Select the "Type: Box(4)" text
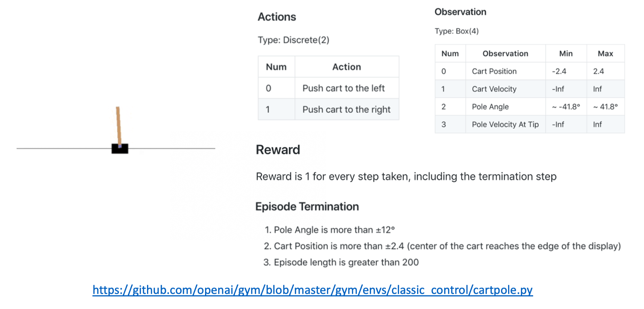Screen dimensions: 644x309 tap(456, 31)
